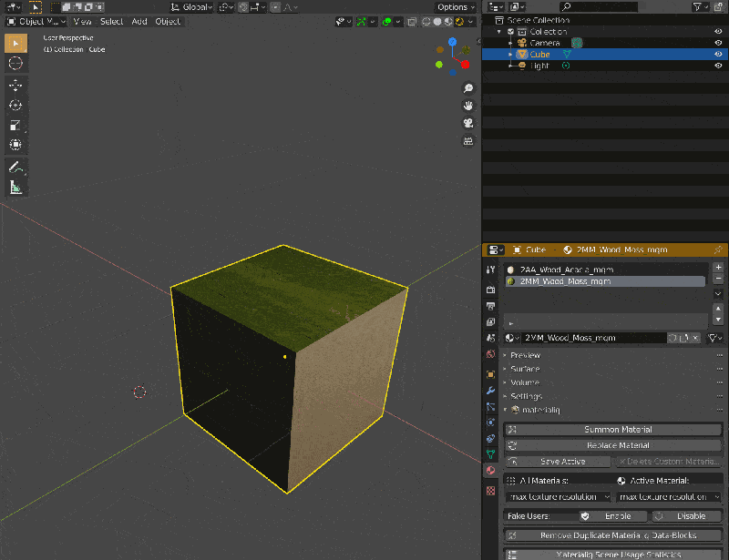This screenshot has height=560, width=729.
Task: Click the material name field 2MM_Wood_Moss_mqm
Action: coord(595,338)
